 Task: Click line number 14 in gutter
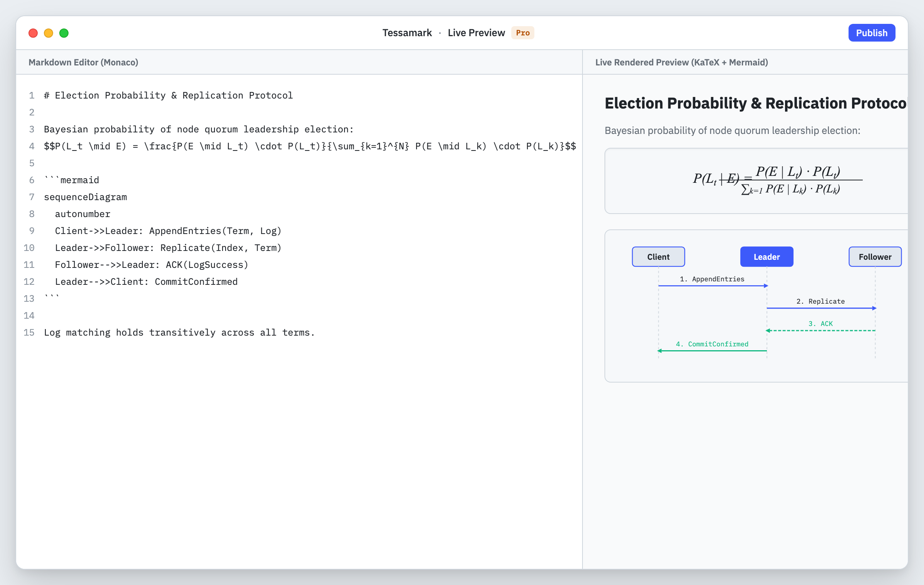pyautogui.click(x=29, y=316)
